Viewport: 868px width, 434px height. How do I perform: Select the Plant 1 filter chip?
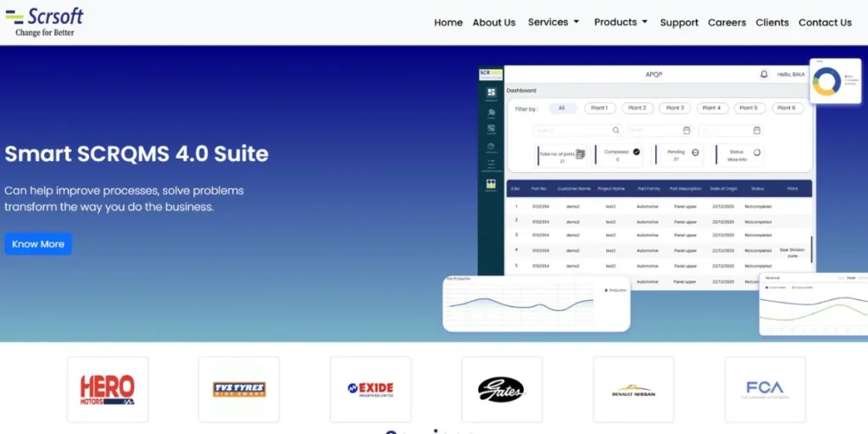point(599,108)
